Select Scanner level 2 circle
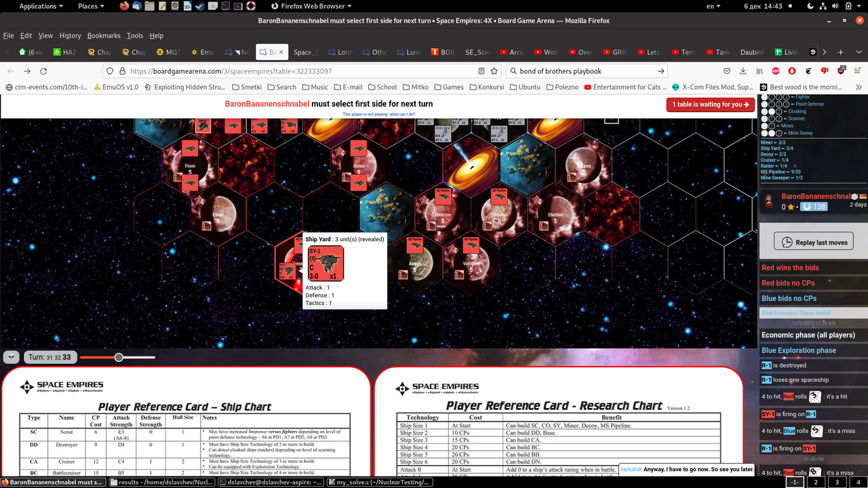868x488 pixels. (x=779, y=119)
